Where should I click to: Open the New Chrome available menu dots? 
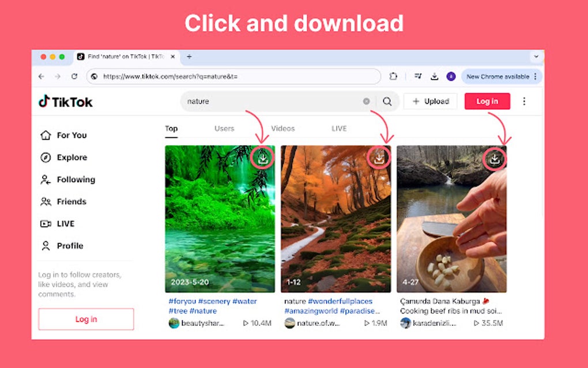534,76
